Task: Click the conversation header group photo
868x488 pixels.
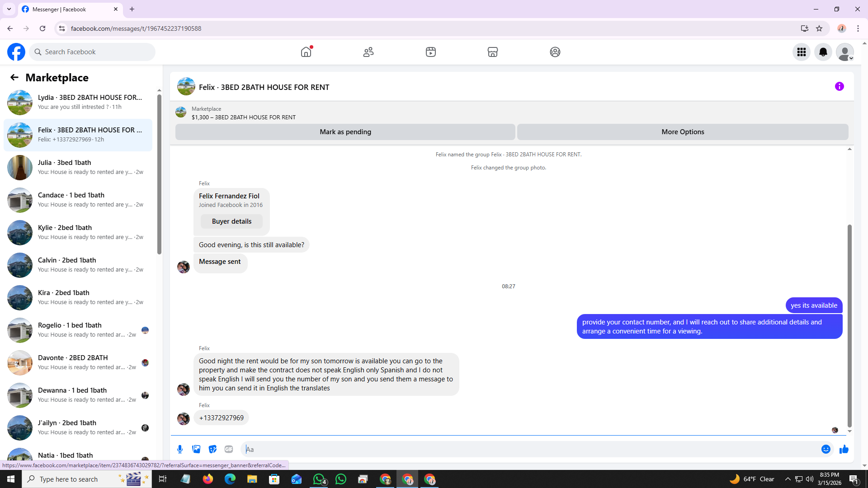Action: coord(186,86)
